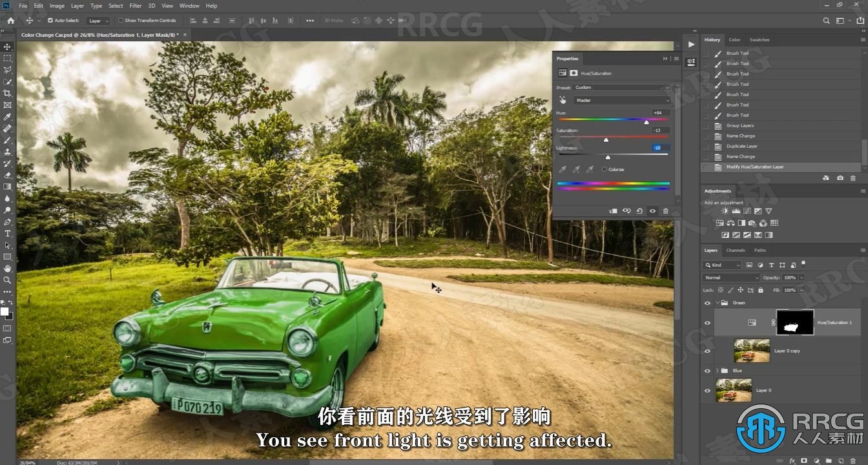Open the Preset Custom dropdown

click(622, 87)
